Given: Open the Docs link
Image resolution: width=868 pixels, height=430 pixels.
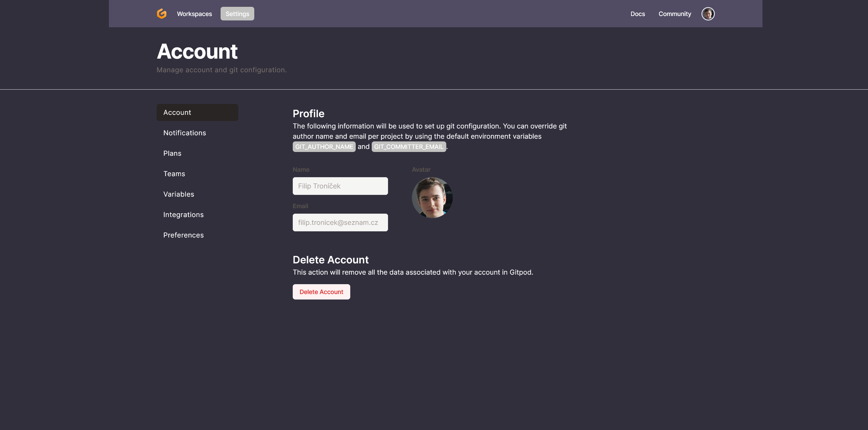Looking at the screenshot, I should pyautogui.click(x=638, y=14).
